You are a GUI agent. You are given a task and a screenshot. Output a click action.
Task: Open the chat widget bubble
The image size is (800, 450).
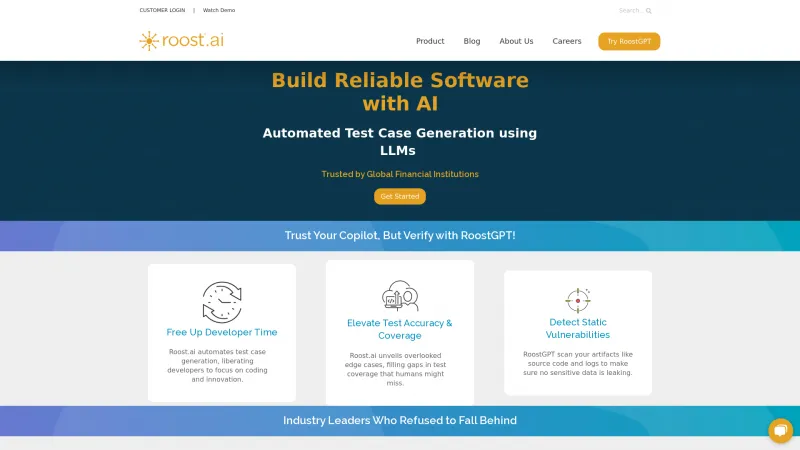point(781,431)
